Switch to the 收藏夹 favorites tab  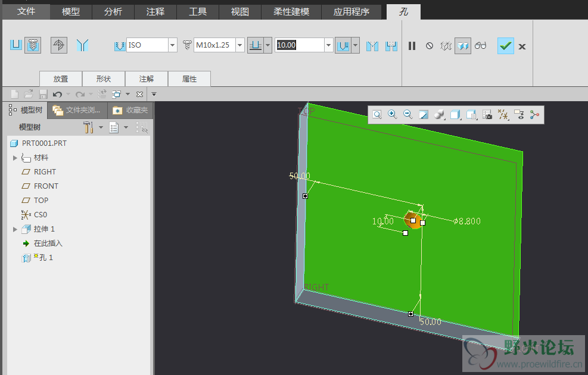click(x=130, y=110)
